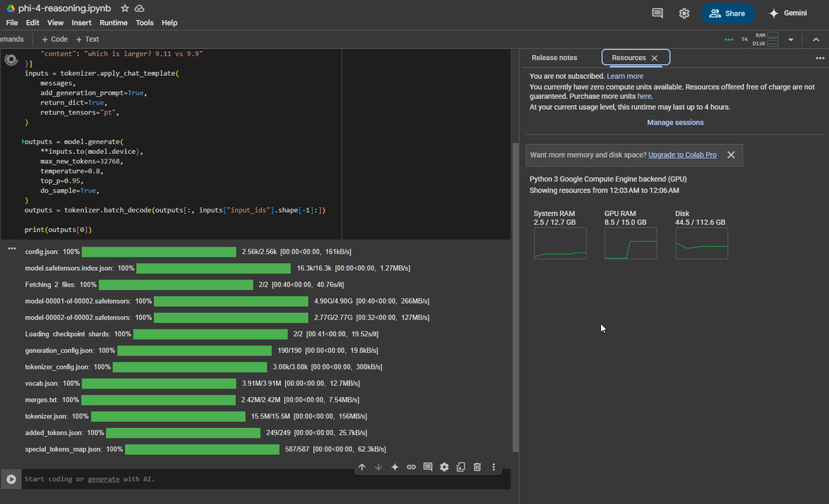Dismiss the Upgrade to Colab Pro banner
Screen dimensions: 829x504
731,155
